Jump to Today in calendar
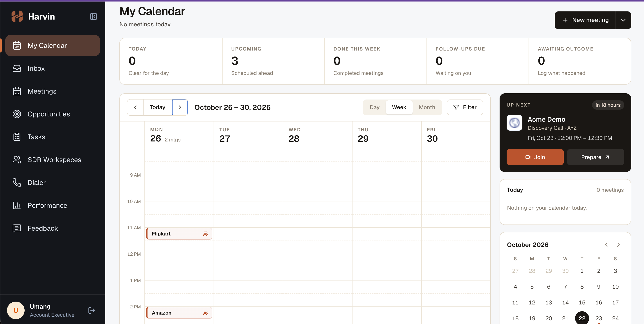644x324 pixels. coord(158,107)
